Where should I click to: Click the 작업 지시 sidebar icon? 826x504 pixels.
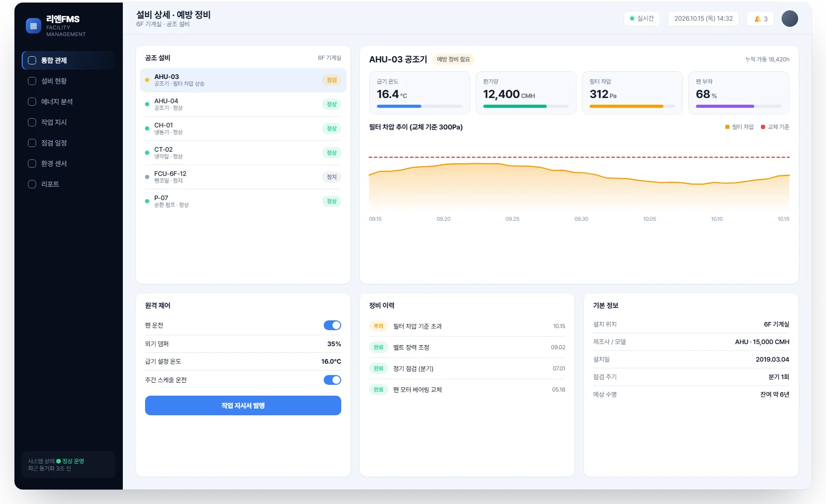click(x=32, y=122)
